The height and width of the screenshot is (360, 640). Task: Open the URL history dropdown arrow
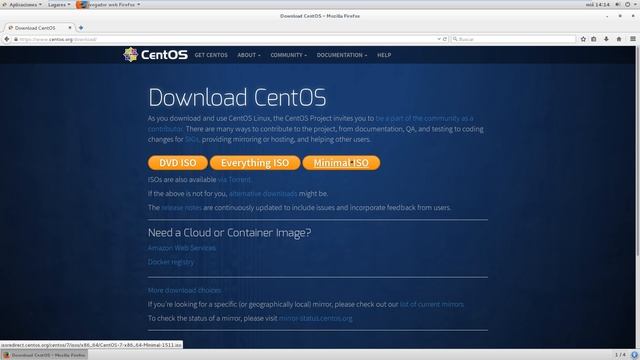(x=439, y=39)
